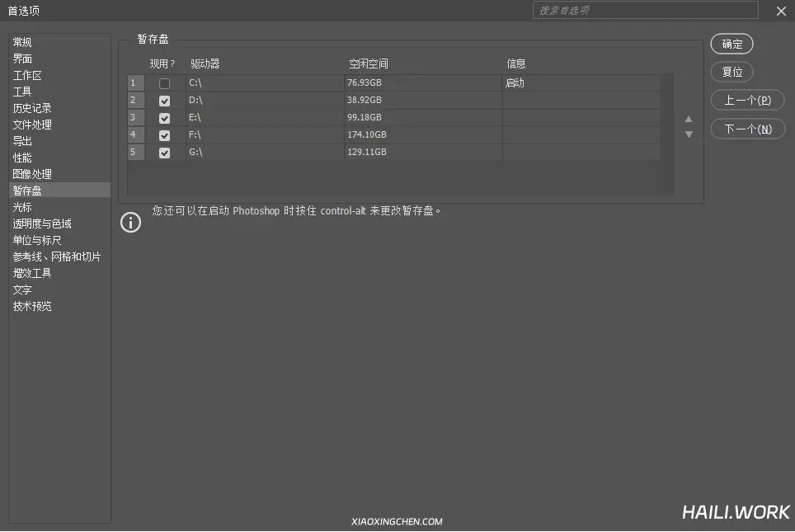This screenshot has height=532, width=795.
Task: Toggle the F:\ drive scratch disk checkbox
Action: click(165, 135)
